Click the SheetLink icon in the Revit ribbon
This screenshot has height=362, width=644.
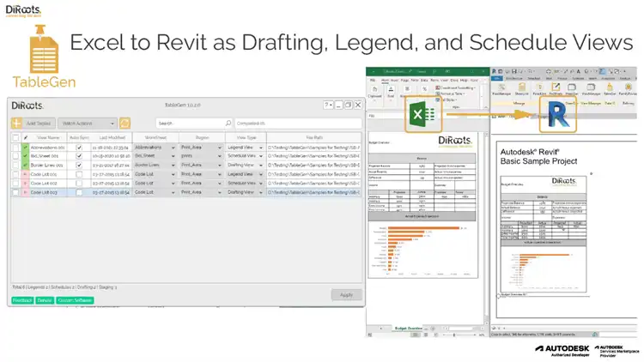(521, 87)
